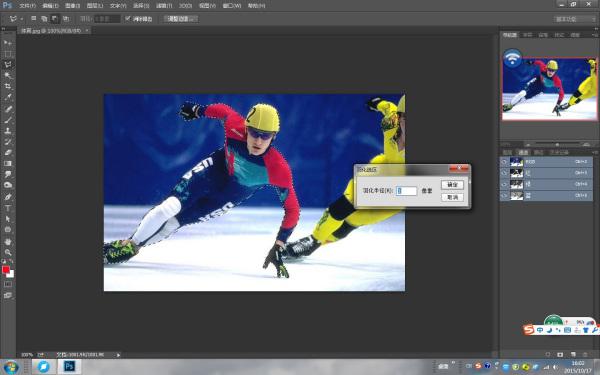Open the workspace switcher dropdown
Viewport: 600px width, 375px height.
coord(574,19)
